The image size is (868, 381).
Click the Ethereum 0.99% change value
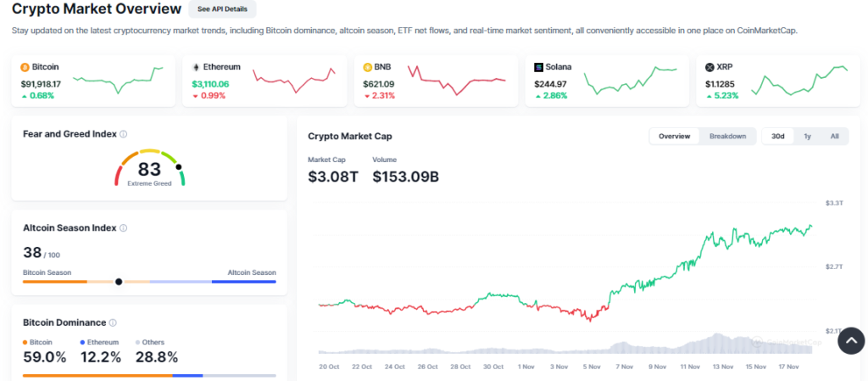pos(209,96)
